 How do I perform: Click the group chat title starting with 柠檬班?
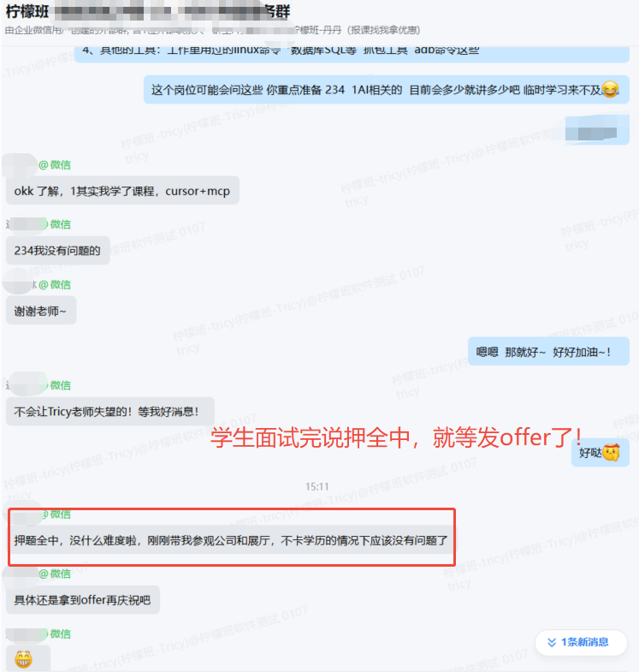(x=148, y=12)
